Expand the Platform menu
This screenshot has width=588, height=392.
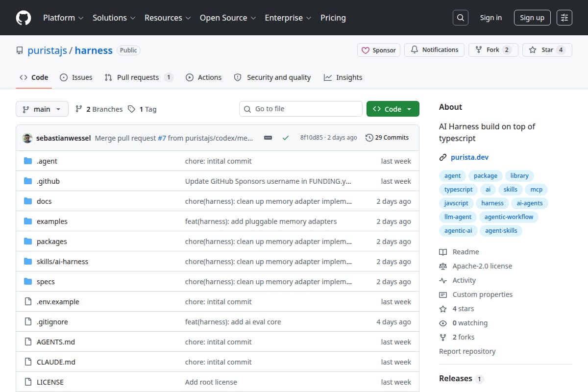pos(63,18)
